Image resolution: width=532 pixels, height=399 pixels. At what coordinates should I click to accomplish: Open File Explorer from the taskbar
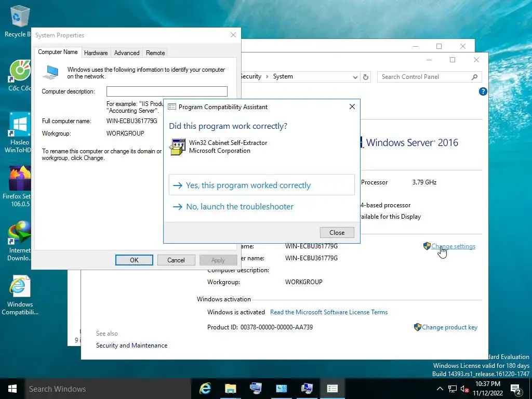point(230,389)
